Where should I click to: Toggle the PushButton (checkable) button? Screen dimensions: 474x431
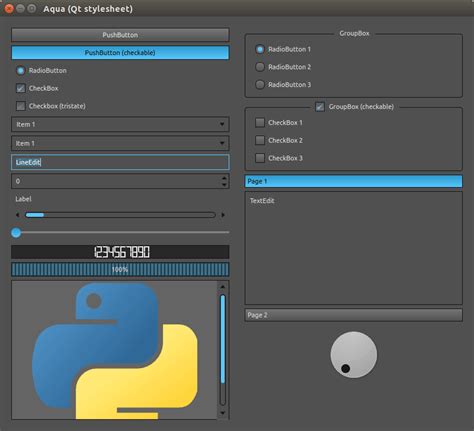tap(120, 53)
